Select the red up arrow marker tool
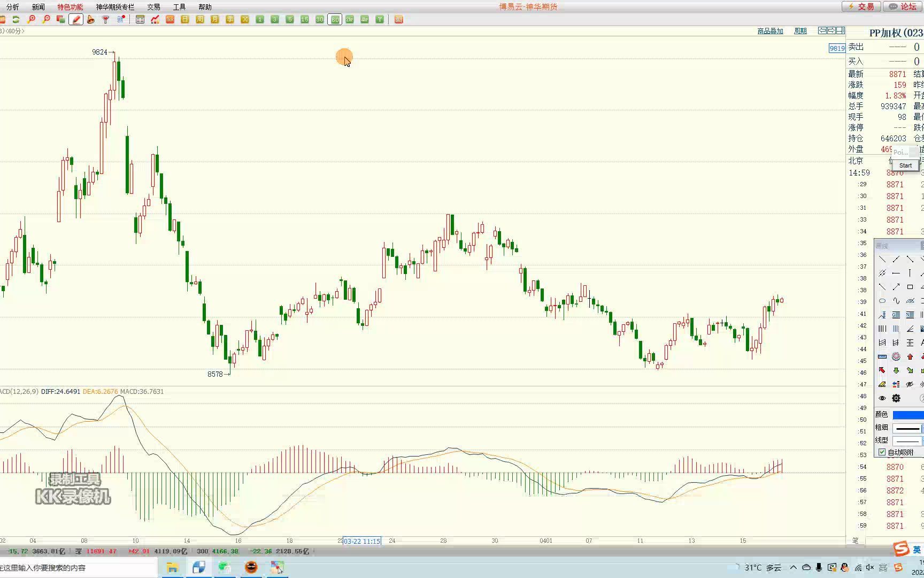 click(910, 356)
